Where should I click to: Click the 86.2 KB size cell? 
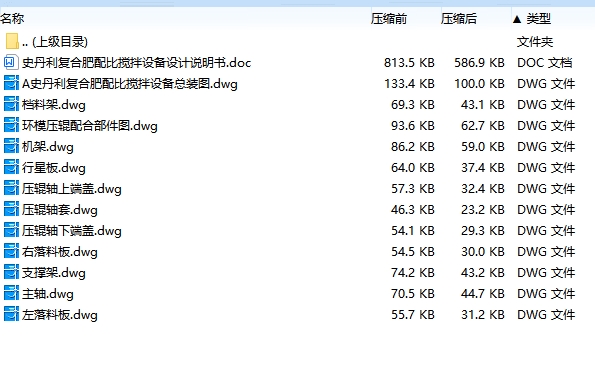pos(412,147)
